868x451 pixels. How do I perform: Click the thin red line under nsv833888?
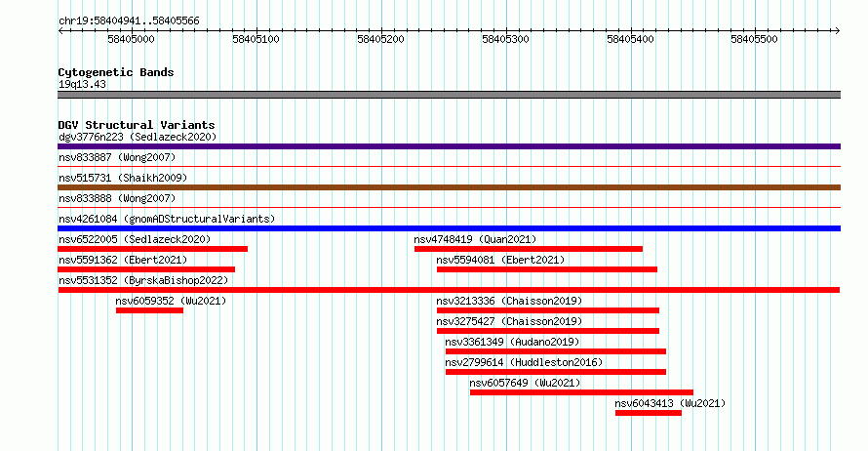(x=449, y=207)
